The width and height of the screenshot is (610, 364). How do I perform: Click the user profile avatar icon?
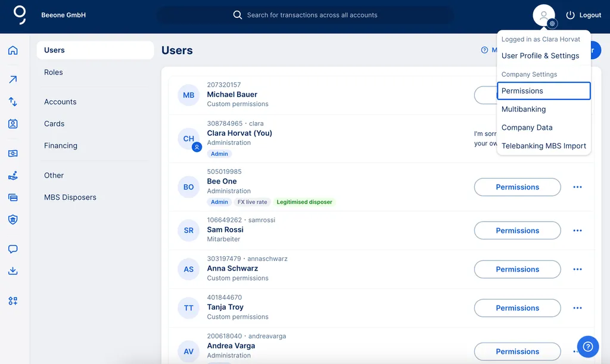pos(543,15)
